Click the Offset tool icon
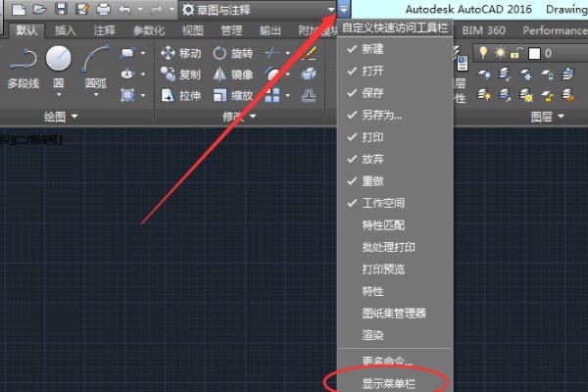This screenshot has height=392, width=588. coord(309,95)
